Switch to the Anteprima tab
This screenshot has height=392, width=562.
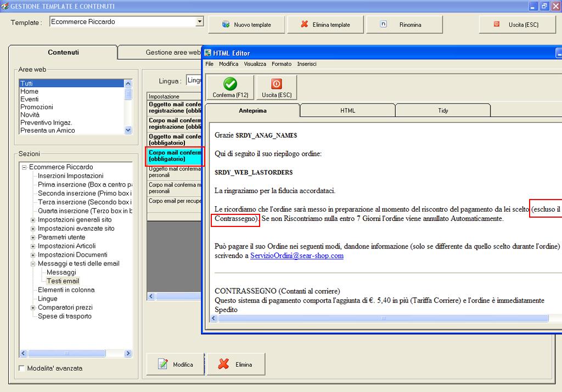[x=252, y=110]
